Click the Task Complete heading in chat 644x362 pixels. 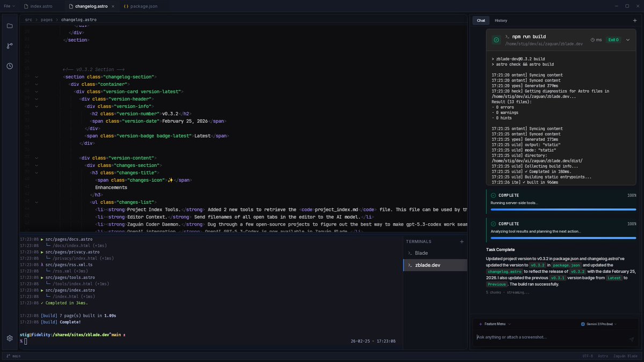pyautogui.click(x=500, y=249)
